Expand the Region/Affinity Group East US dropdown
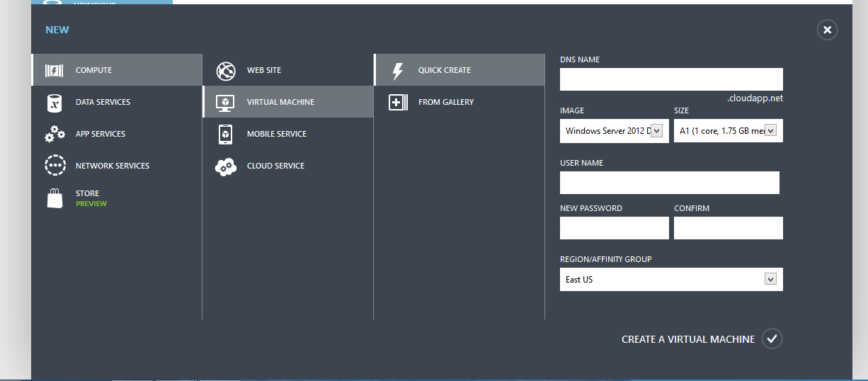868x381 pixels. tap(671, 280)
